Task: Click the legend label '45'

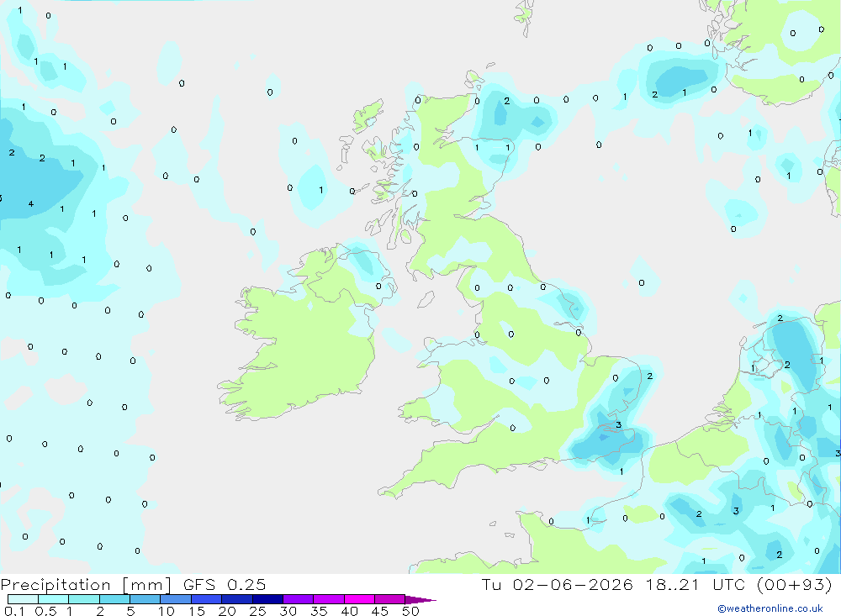Action: [380, 611]
